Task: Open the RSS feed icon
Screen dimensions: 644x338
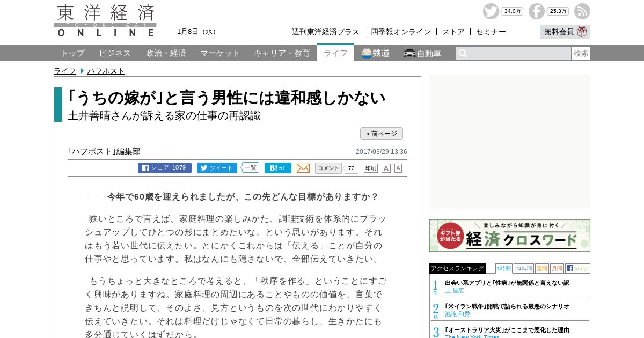Action: [x=582, y=11]
